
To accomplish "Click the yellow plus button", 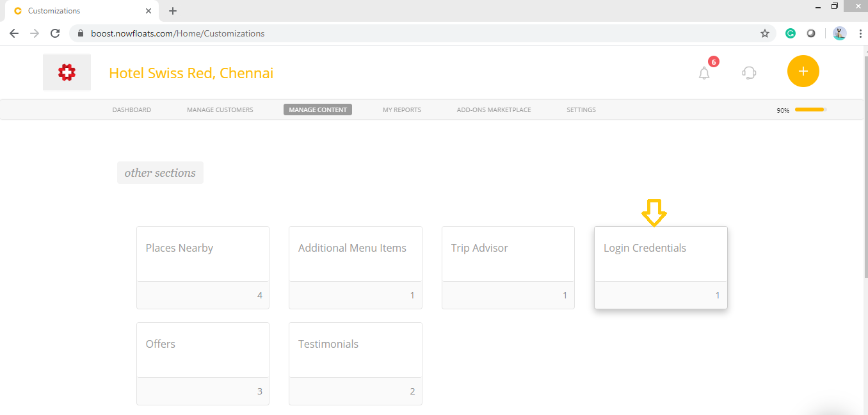I will (x=803, y=71).
